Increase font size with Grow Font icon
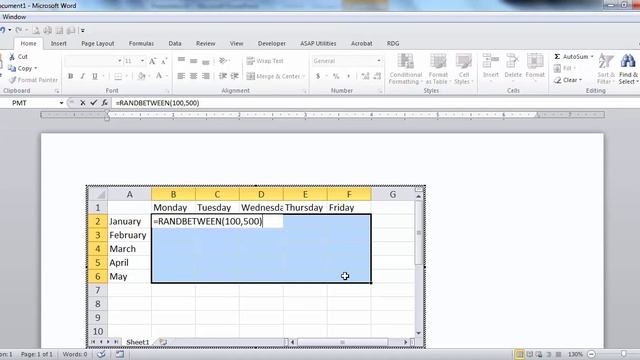The image size is (640, 360). coord(152,61)
